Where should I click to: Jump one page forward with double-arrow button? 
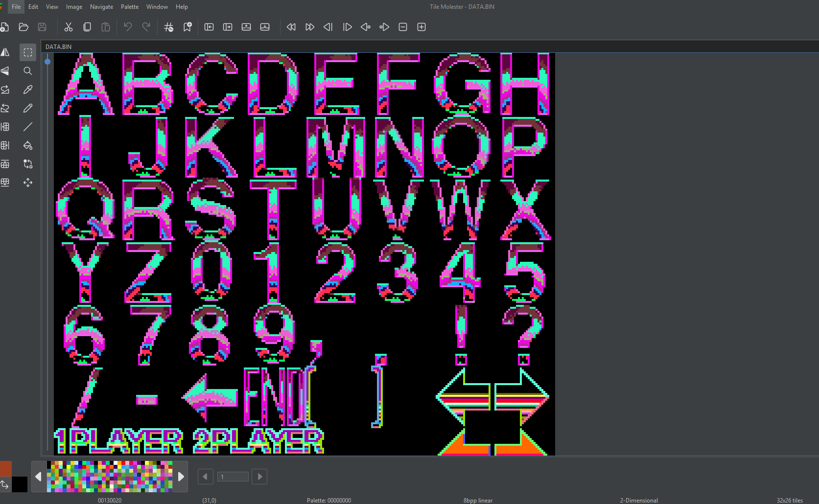310,27
